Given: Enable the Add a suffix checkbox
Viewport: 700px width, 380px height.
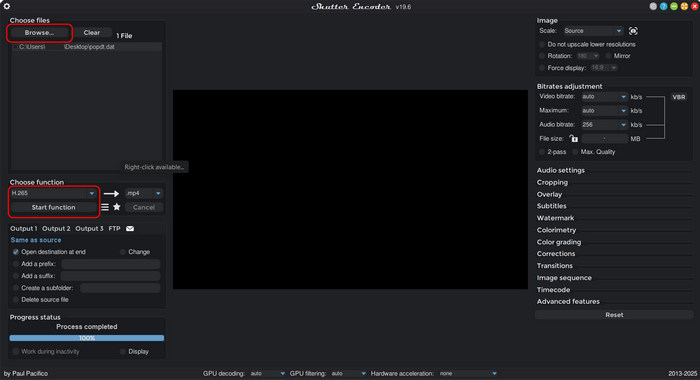Looking at the screenshot, I should (16, 276).
